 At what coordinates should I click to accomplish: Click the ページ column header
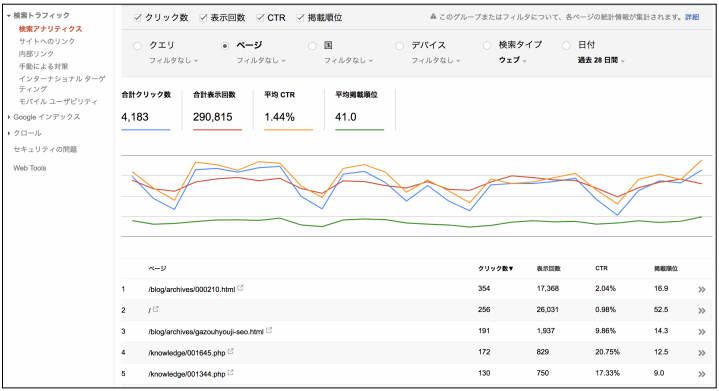[157, 268]
